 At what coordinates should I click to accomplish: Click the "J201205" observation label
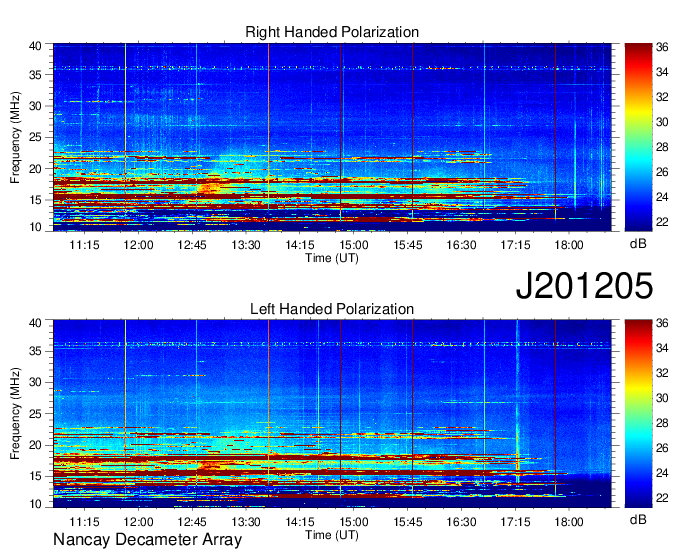(584, 286)
